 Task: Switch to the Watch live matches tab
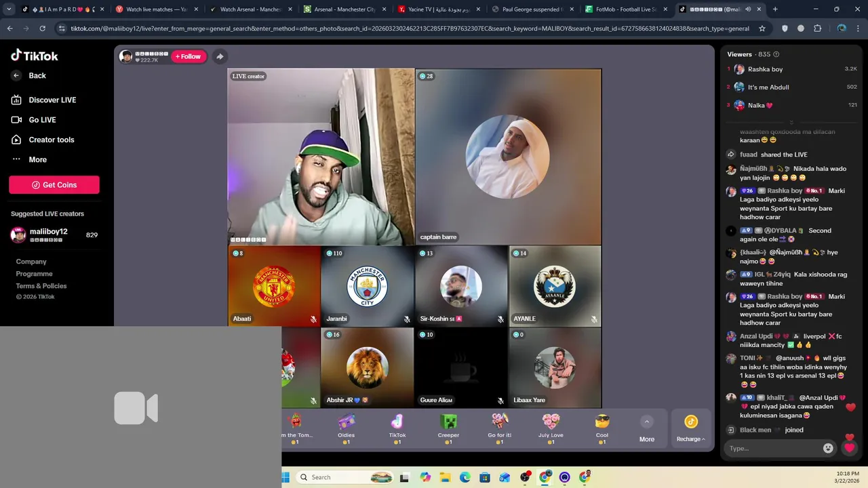[x=157, y=9]
